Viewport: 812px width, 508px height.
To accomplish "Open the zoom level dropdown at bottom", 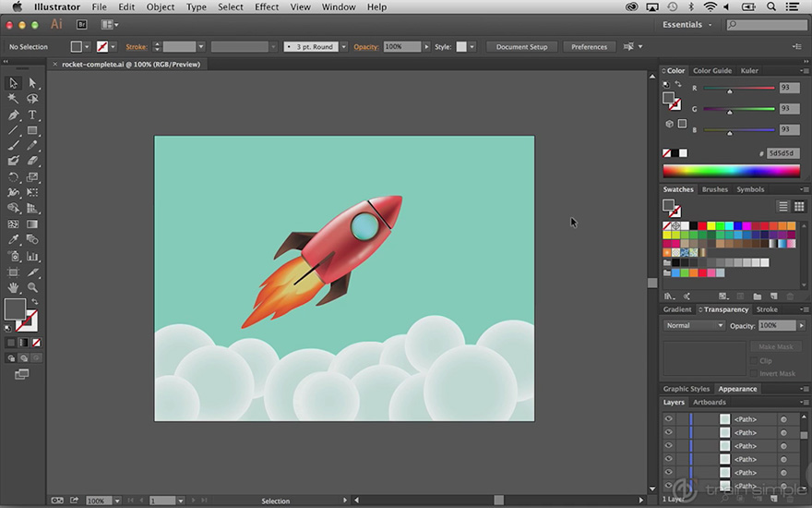I will [x=117, y=501].
